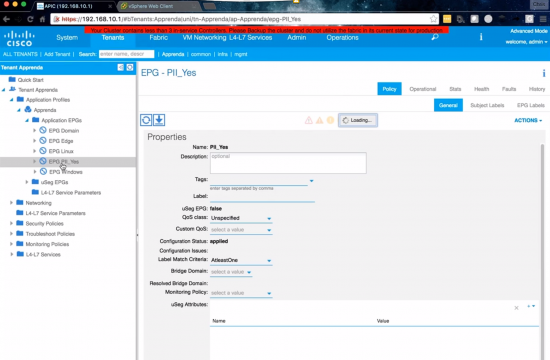Click the Quick Start folder icon
Image resolution: width=550 pixels, height=360 pixels.
(x=12, y=79)
